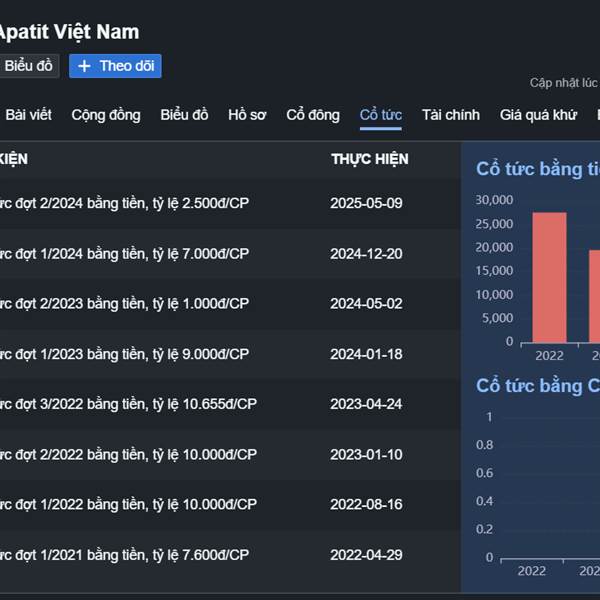Select the active Cổ tức tab
The width and height of the screenshot is (600, 600).
[381, 115]
